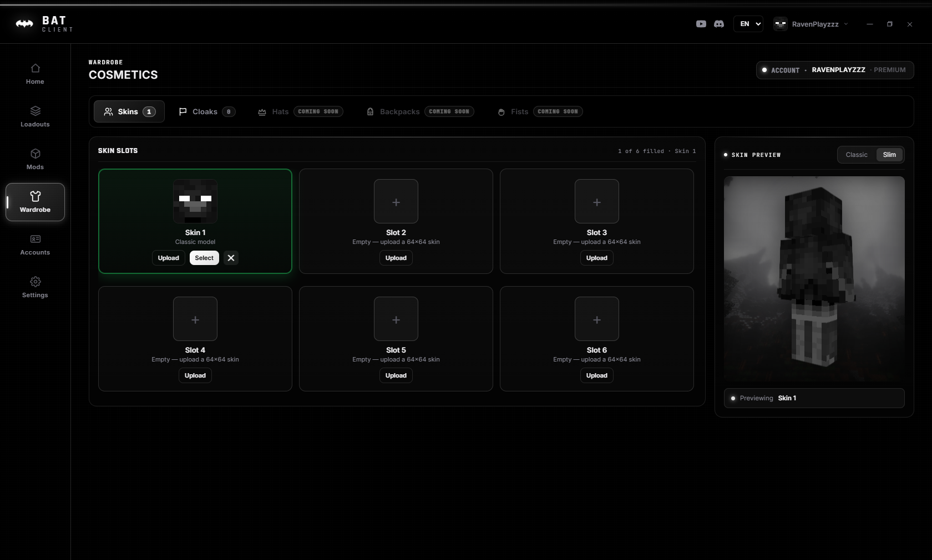The height and width of the screenshot is (560, 932).
Task: Switch preview to Classic model
Action: click(857, 155)
